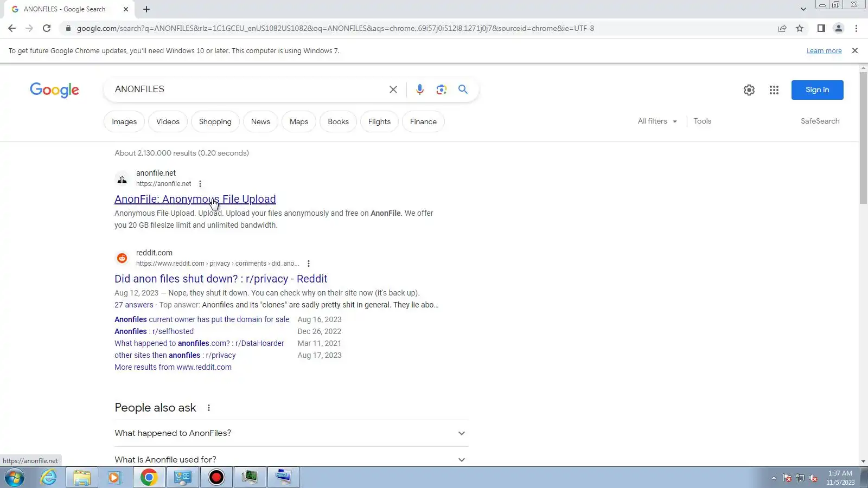Open Windows Media Player from taskbar
This screenshot has height=488, width=868.
tap(114, 478)
